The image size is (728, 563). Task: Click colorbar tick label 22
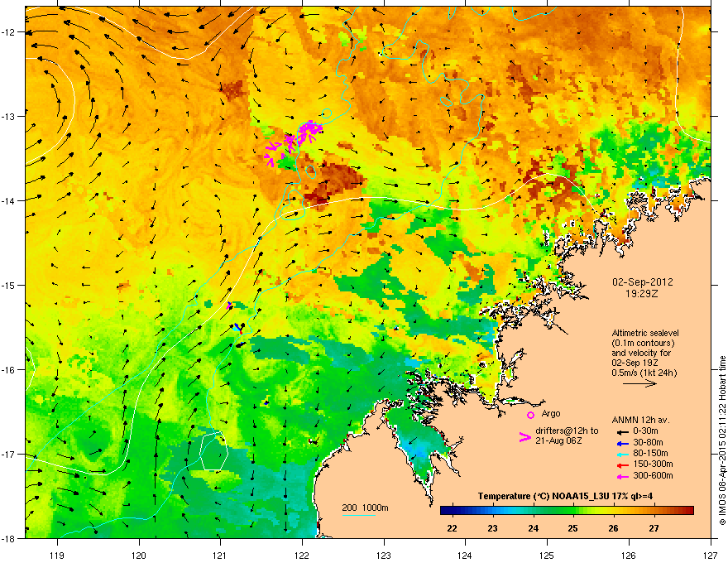pyautogui.click(x=452, y=528)
